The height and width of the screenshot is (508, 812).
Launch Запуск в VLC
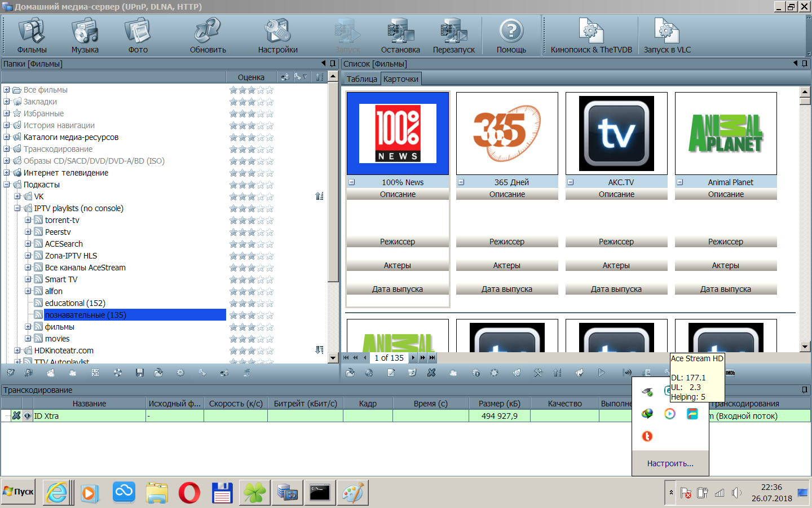click(x=667, y=36)
